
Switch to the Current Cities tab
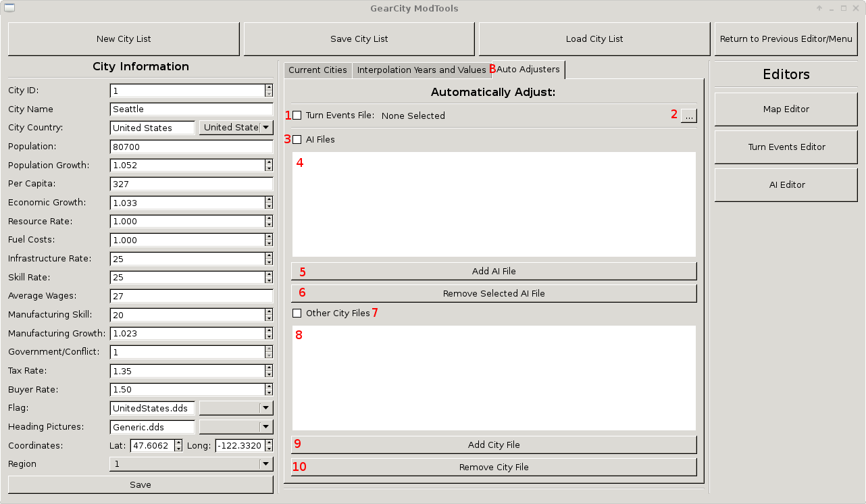pos(317,70)
